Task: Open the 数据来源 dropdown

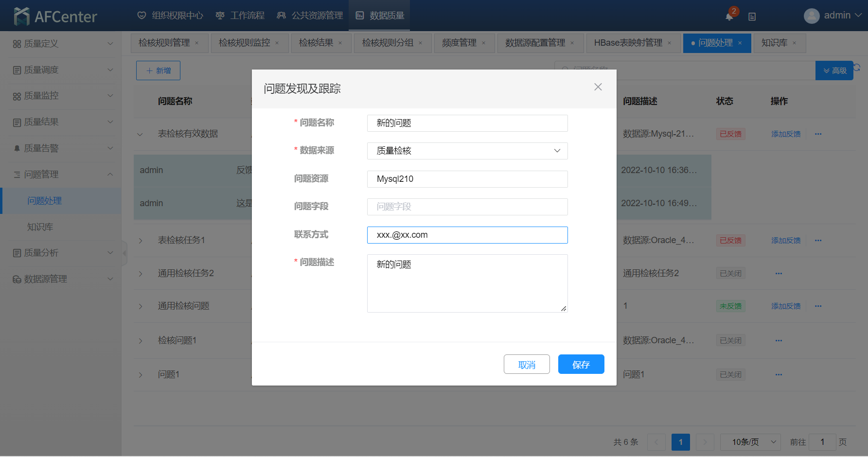Action: click(467, 151)
